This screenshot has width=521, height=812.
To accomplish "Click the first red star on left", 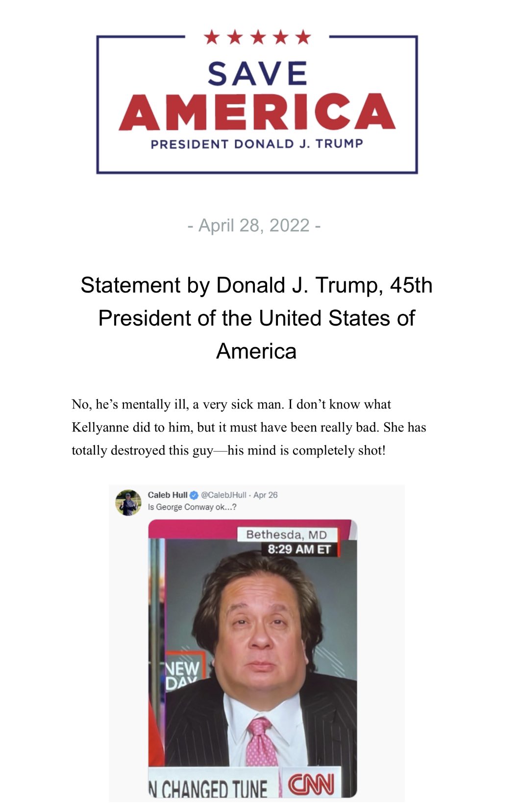I will click(x=211, y=37).
